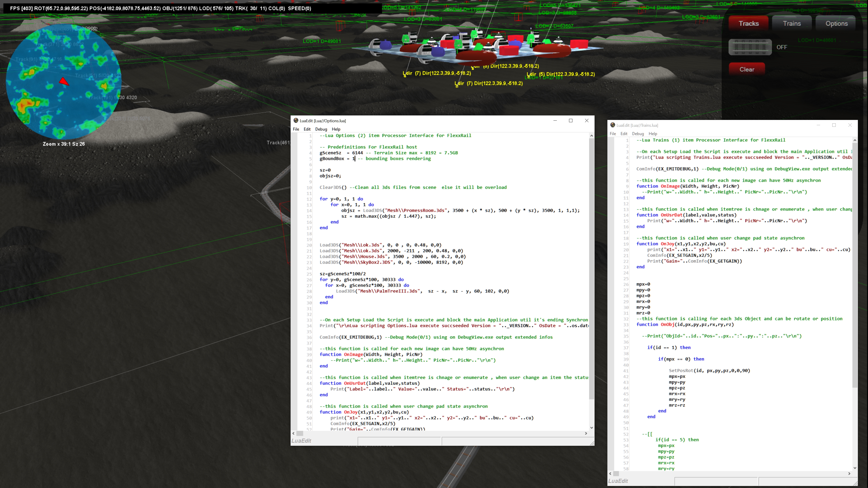The height and width of the screenshot is (488, 868).
Task: Open Edit menu in Trains.lua editor
Action: (x=624, y=134)
